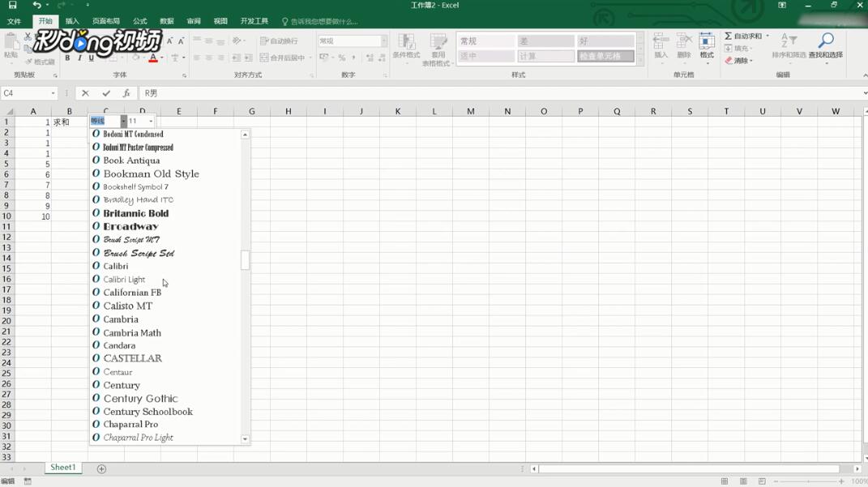The width and height of the screenshot is (868, 487).
Task: Switch to the 公式 ribbon tab
Action: coord(140,21)
